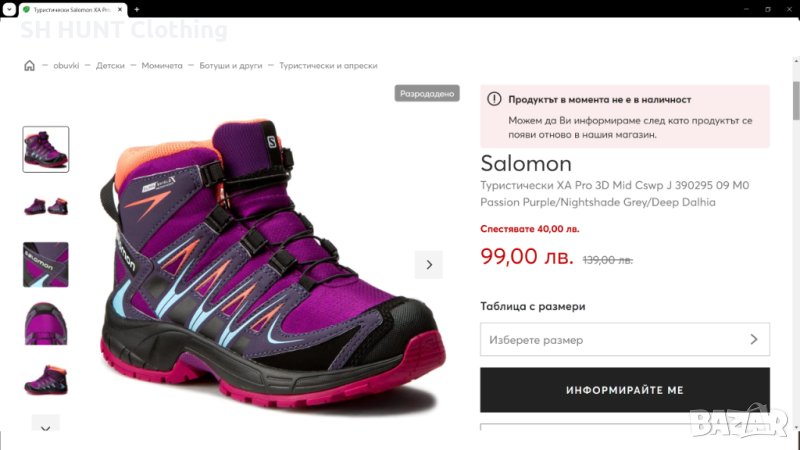Screen dimensions: 800x450
Task: Select the boot toe front-view thumbnail
Action: tap(46, 323)
